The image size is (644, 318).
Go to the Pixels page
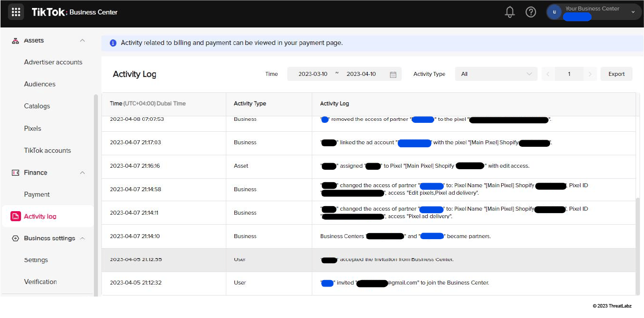coord(32,128)
